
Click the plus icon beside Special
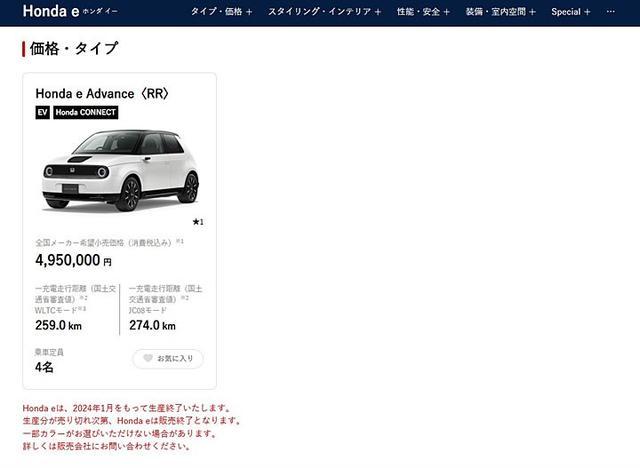587,12
